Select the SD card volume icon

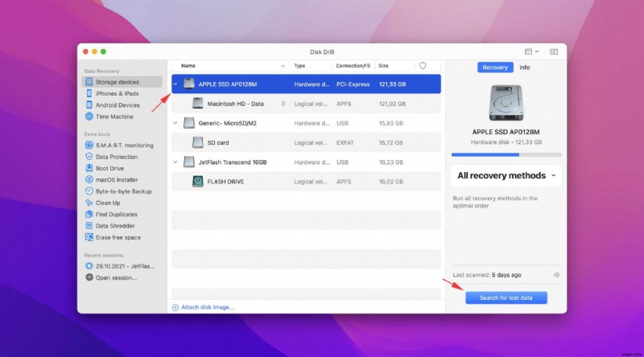pos(197,142)
